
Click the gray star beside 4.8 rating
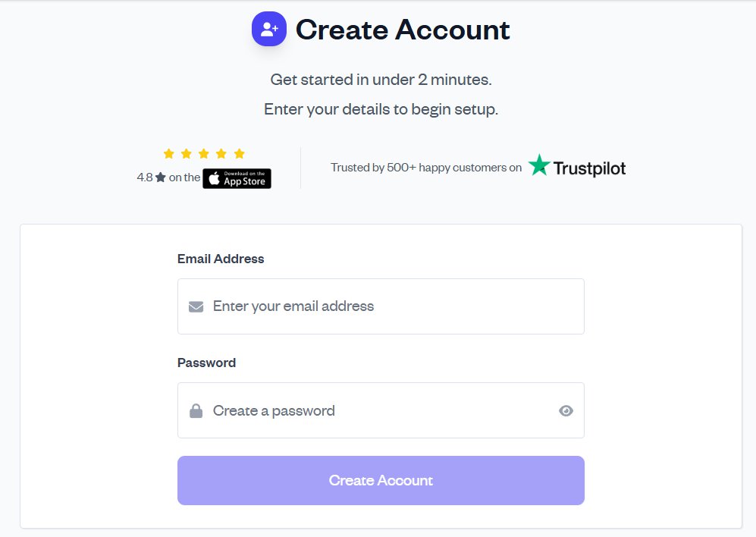click(160, 177)
